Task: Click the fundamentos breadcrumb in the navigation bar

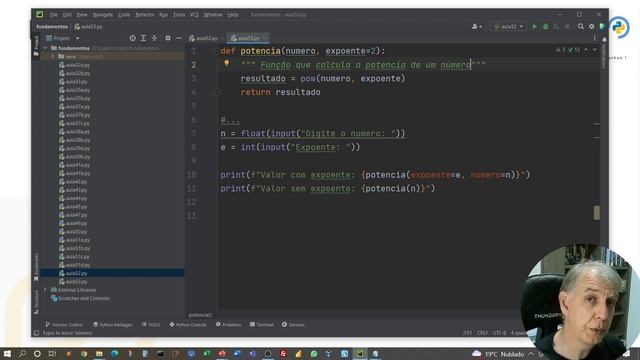Action: click(x=52, y=27)
